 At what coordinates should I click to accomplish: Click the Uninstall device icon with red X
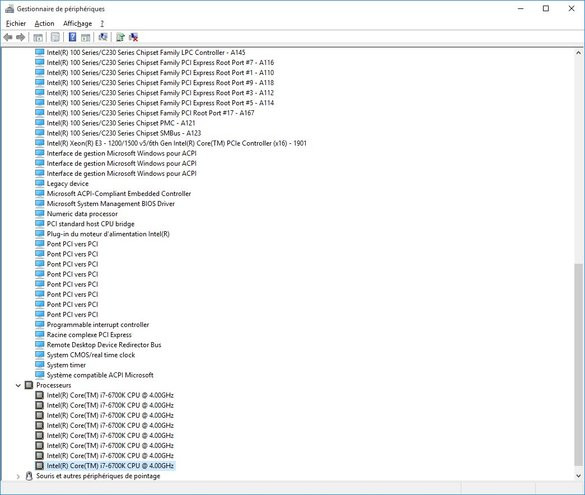133,37
